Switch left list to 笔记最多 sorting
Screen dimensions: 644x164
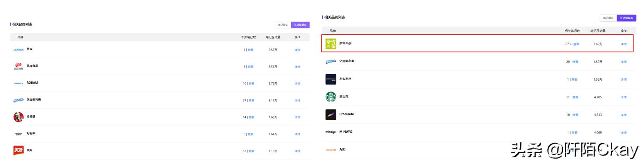pos(283,25)
